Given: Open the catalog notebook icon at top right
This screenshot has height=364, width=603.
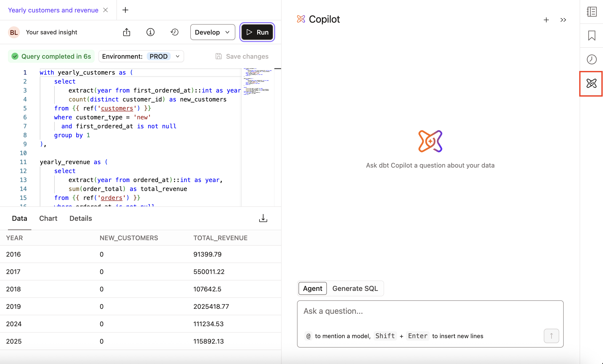Looking at the screenshot, I should pyautogui.click(x=591, y=11).
